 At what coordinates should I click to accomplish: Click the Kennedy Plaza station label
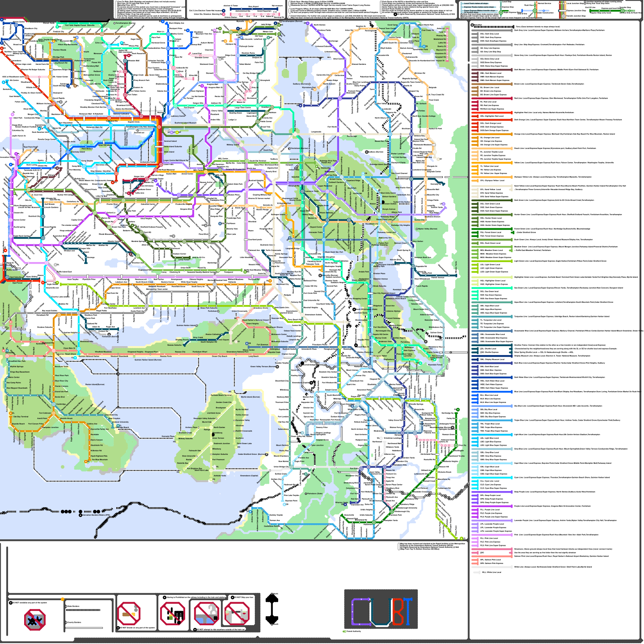point(168,436)
